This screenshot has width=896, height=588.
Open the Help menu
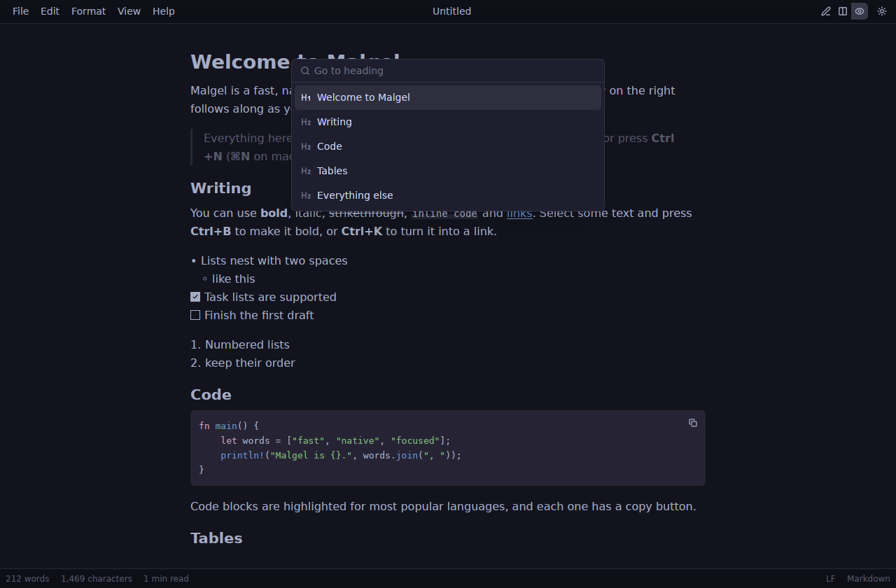(x=164, y=11)
